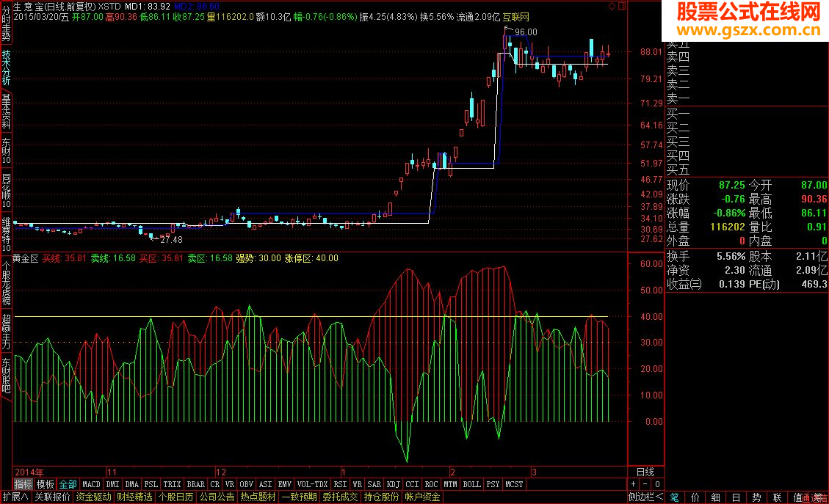829x504 pixels.
Task: Open the 超赢主力 side tab
Action: pyautogui.click(x=6, y=332)
